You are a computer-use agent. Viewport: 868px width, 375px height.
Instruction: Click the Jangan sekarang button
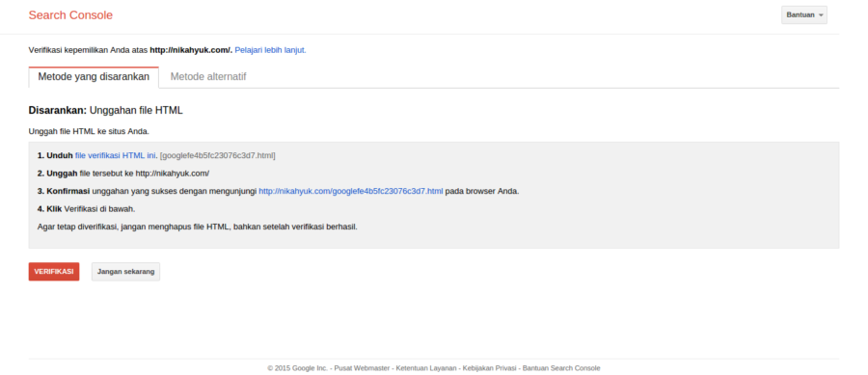[125, 272]
